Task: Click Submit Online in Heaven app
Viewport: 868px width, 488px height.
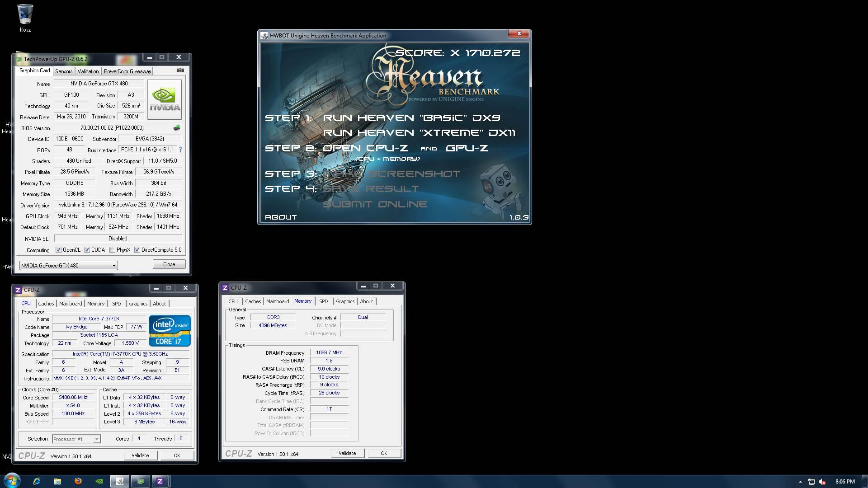Action: [x=375, y=204]
